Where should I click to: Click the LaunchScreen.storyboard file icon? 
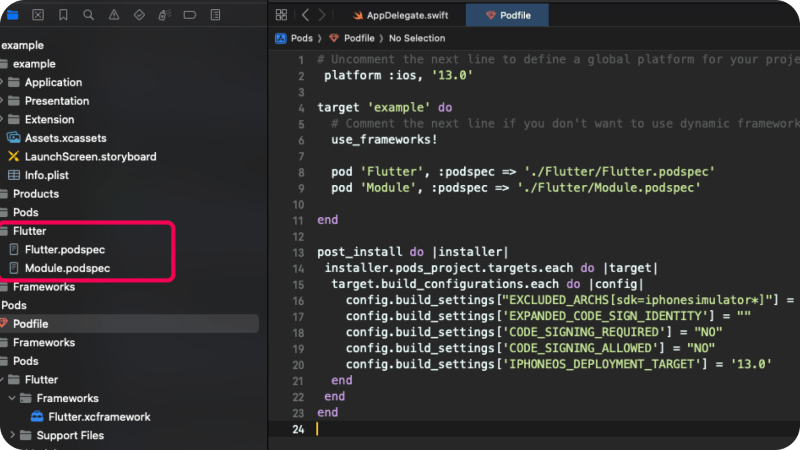(x=14, y=157)
